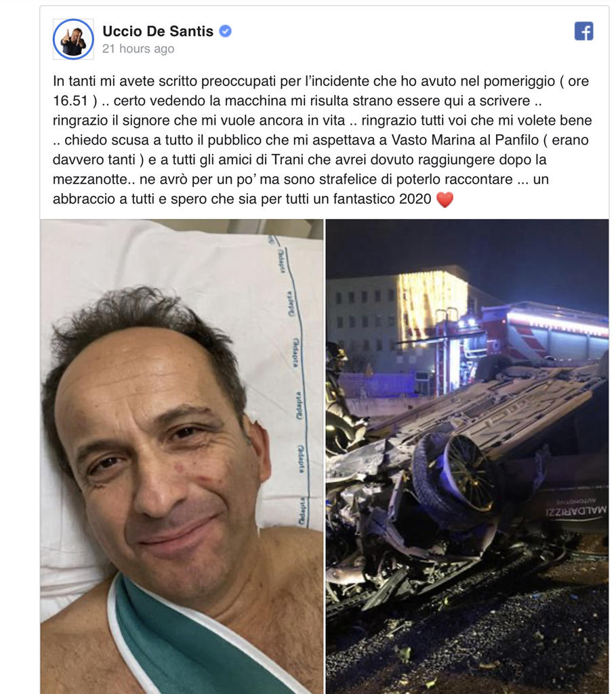Viewport: 616px width, 694px height.
Task: Click the word "Trani" in post
Action: click(x=287, y=159)
